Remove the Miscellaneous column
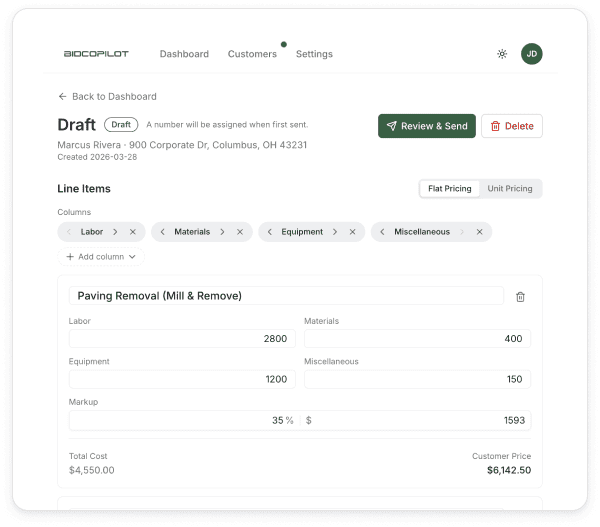Screen dimensions: 600x527 point(479,232)
